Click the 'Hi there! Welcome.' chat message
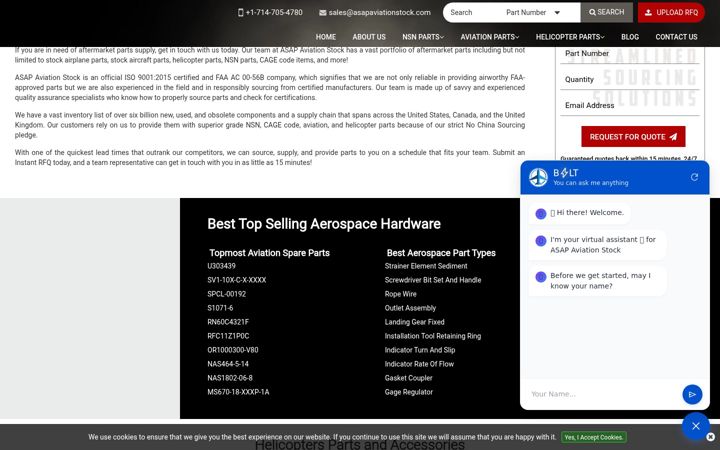This screenshot has width=720, height=450. [579, 213]
